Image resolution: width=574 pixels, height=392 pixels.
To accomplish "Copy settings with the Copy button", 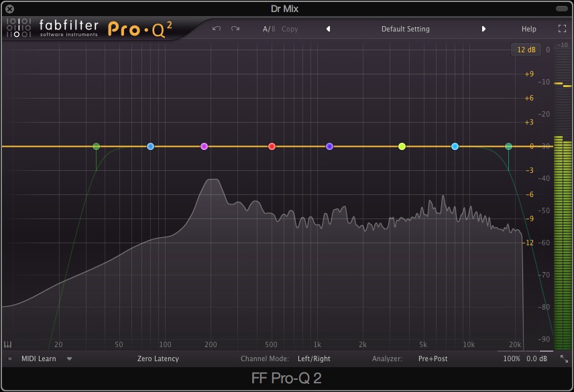I will click(x=290, y=29).
